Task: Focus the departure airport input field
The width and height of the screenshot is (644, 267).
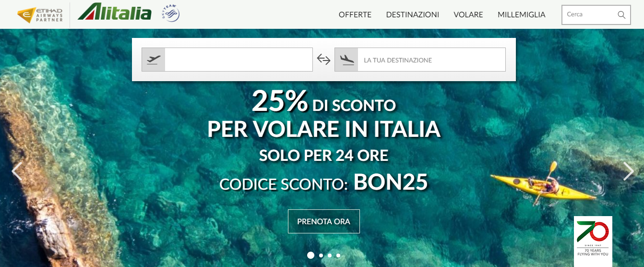Action: click(x=239, y=60)
